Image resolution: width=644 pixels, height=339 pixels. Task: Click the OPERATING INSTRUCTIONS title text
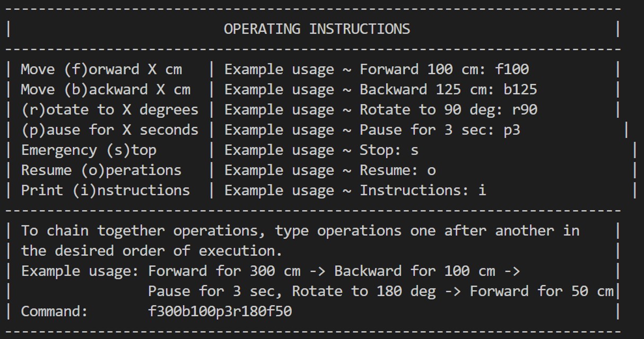(x=317, y=29)
